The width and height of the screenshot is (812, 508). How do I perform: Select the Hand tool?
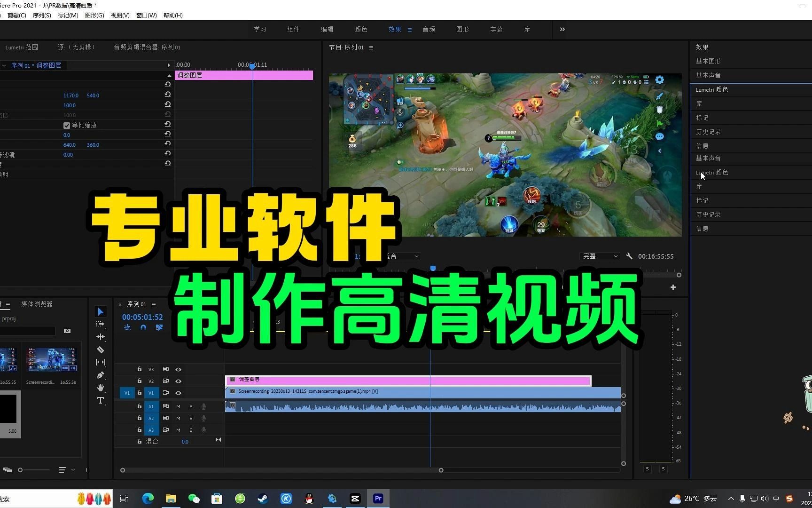point(101,388)
